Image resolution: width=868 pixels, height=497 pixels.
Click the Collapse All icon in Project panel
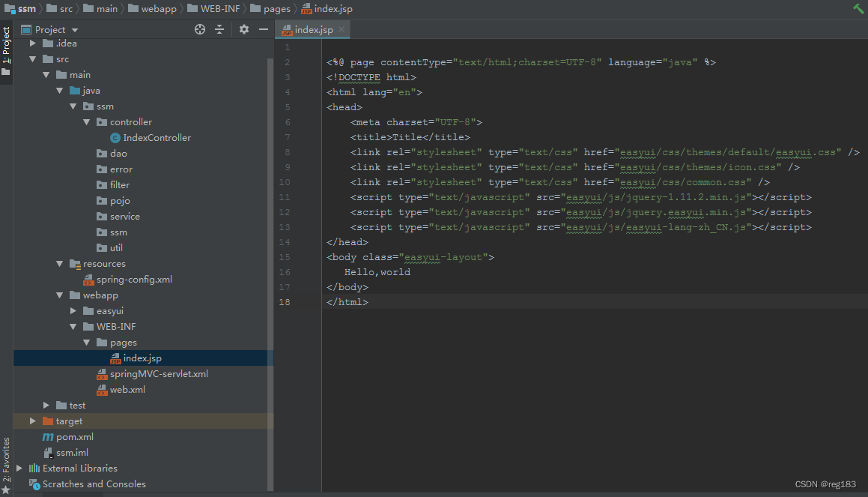click(x=219, y=29)
